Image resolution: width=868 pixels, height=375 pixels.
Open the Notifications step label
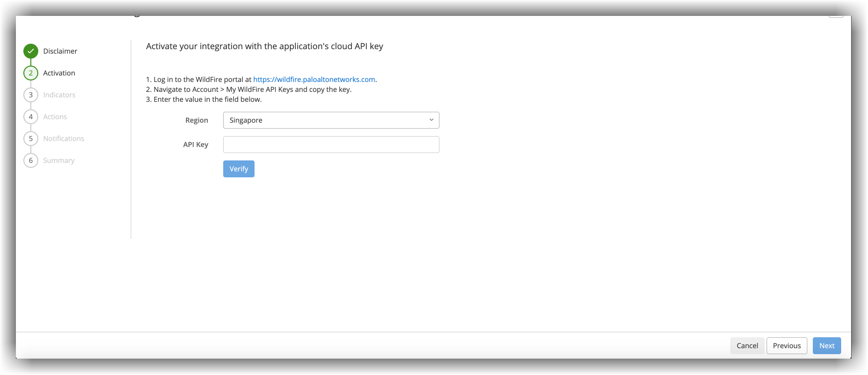pos(64,139)
